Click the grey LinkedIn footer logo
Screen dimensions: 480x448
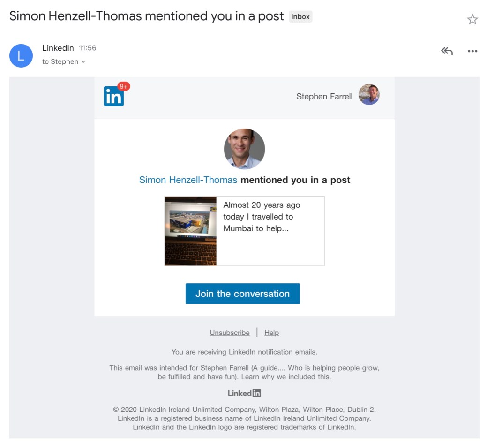click(x=244, y=393)
